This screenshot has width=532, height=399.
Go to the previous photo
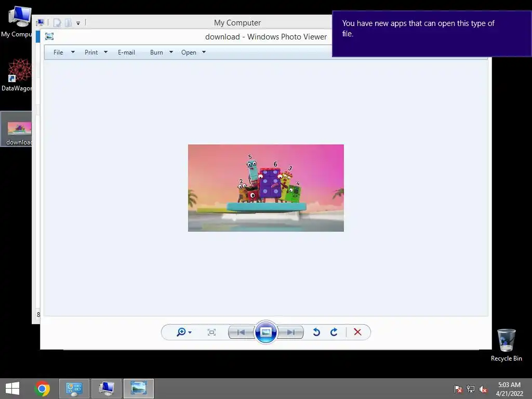pos(241,332)
